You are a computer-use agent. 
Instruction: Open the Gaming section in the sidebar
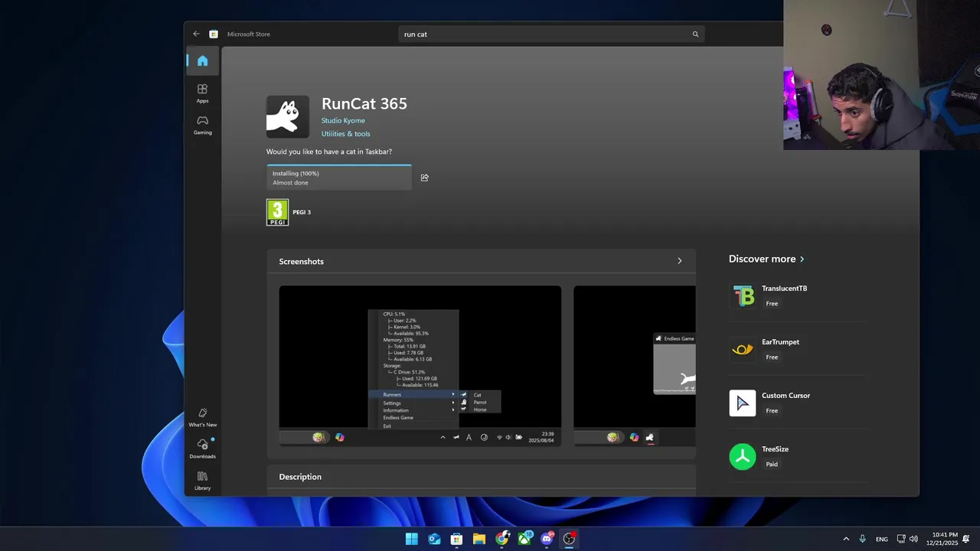202,125
